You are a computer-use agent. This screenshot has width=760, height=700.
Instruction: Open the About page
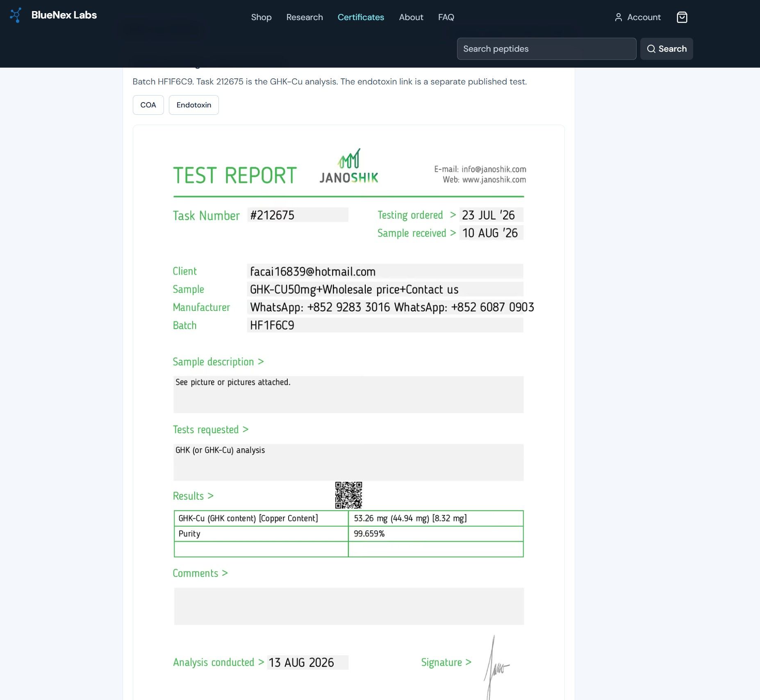tap(411, 17)
